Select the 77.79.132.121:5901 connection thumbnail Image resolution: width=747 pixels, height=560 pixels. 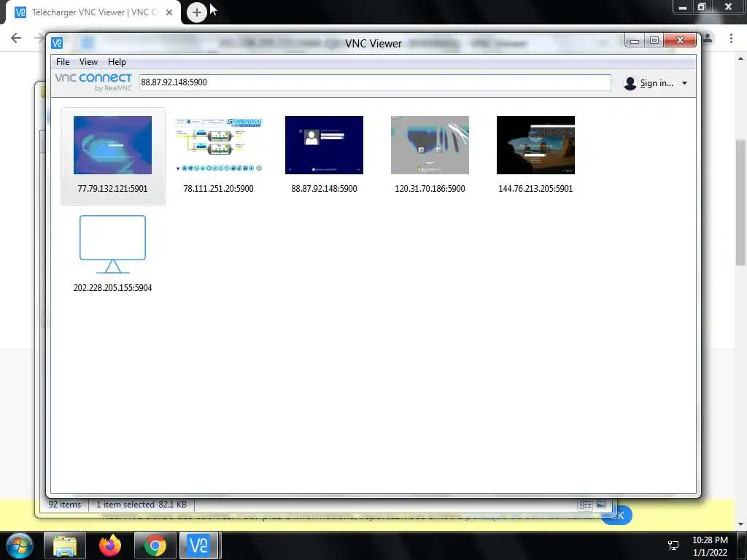click(x=112, y=145)
